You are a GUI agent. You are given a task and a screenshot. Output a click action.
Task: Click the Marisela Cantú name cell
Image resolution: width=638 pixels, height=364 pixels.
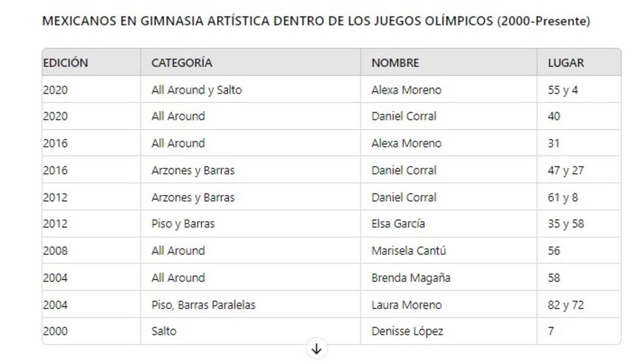tap(409, 251)
